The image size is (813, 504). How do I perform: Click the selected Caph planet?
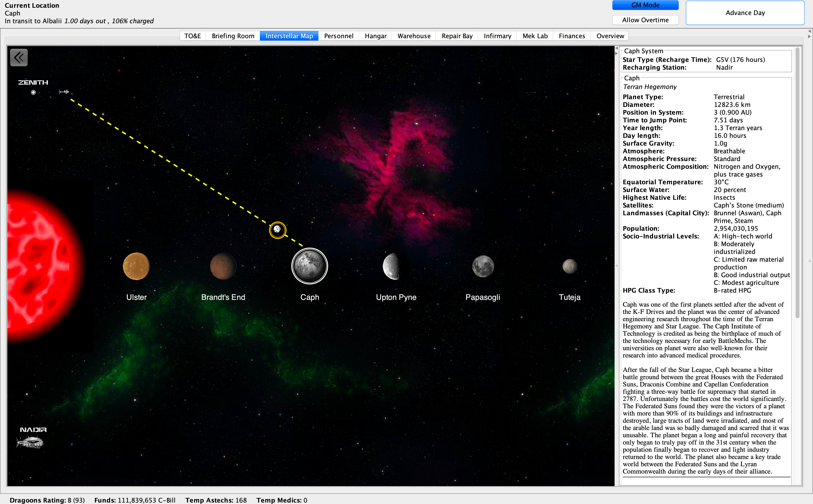(310, 266)
